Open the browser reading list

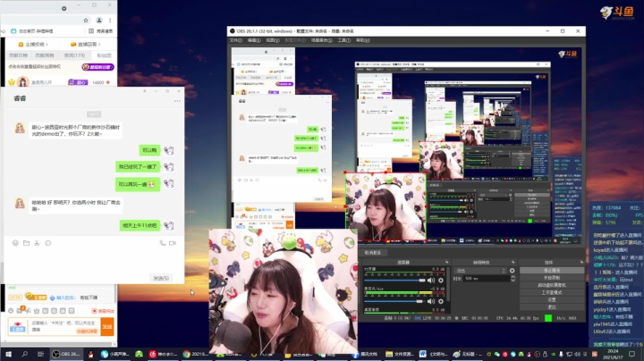pyautogui.click(x=100, y=31)
